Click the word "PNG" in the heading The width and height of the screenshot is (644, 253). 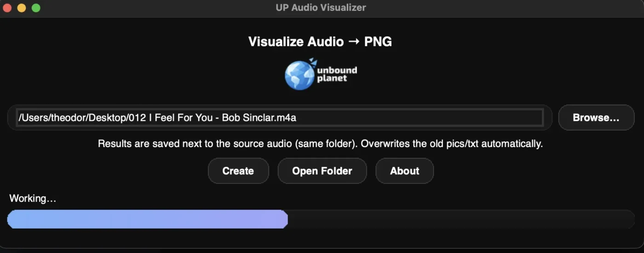click(x=378, y=41)
